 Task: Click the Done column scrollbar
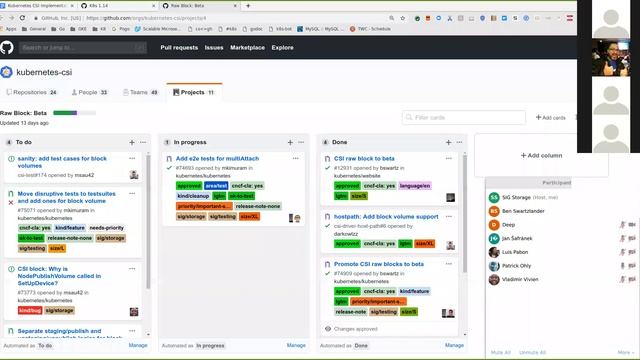pos(464,212)
